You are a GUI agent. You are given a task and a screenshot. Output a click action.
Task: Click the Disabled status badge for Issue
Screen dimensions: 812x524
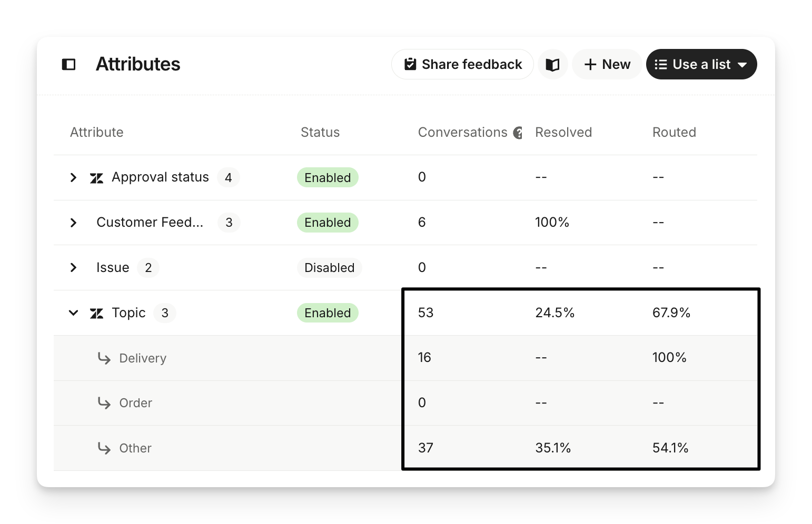click(329, 268)
